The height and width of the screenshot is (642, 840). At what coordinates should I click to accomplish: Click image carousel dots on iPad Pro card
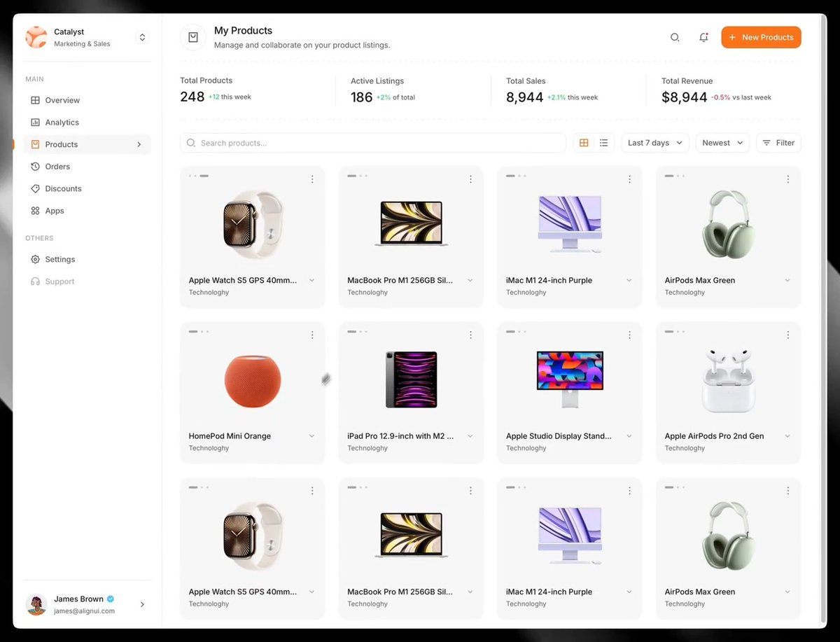[x=357, y=332]
